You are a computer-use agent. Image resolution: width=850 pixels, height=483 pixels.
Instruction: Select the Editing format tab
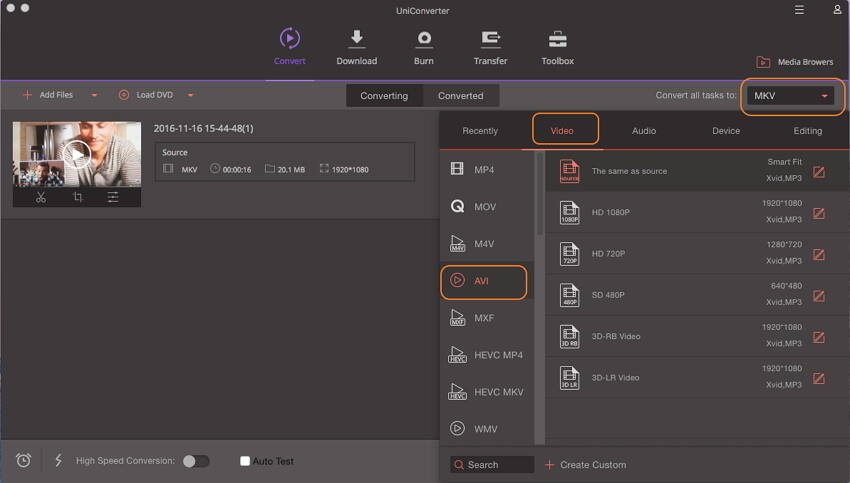click(808, 131)
